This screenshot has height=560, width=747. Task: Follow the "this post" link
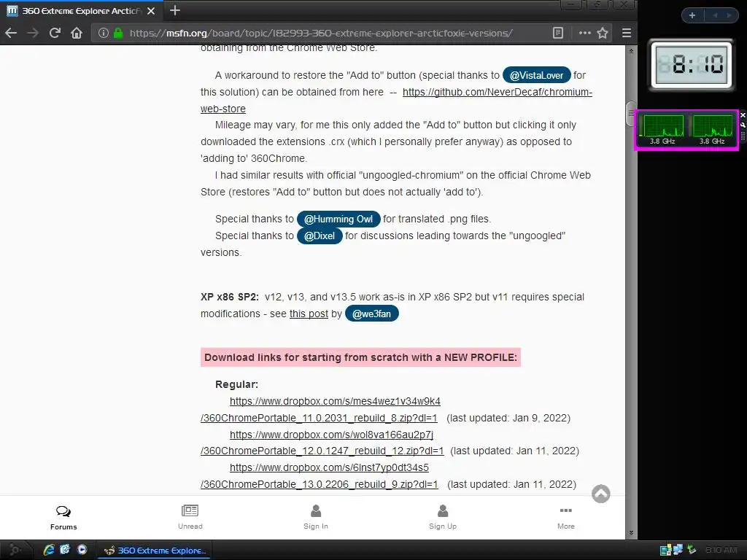[309, 314]
